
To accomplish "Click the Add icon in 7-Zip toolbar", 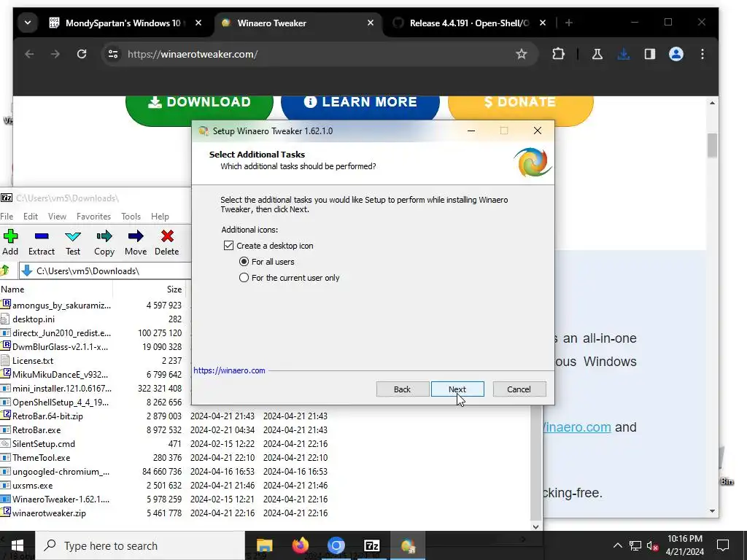I will (10, 236).
